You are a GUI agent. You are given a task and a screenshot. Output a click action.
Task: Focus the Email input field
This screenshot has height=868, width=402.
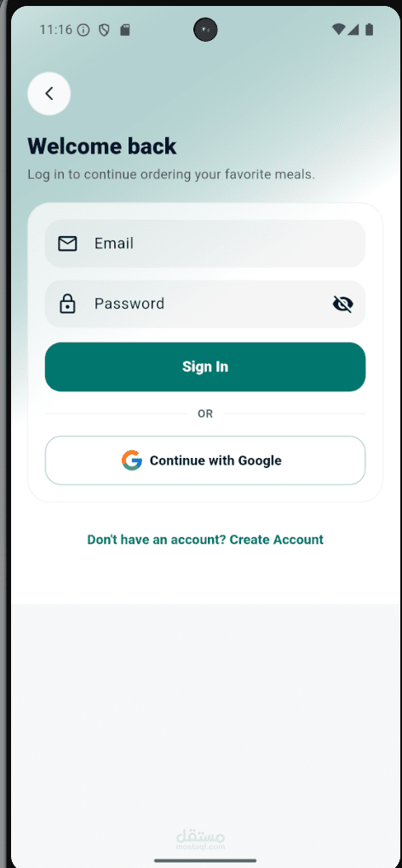(x=205, y=244)
